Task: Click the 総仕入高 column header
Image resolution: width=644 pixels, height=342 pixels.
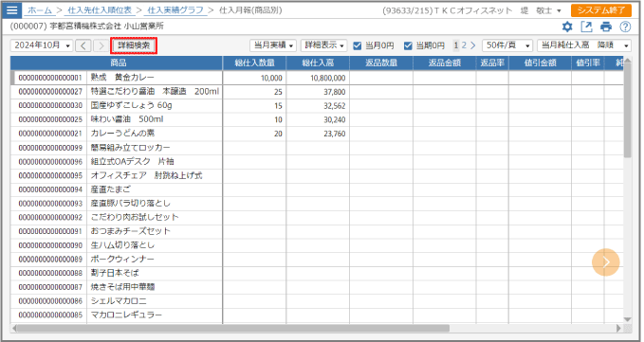Action: tap(318, 63)
